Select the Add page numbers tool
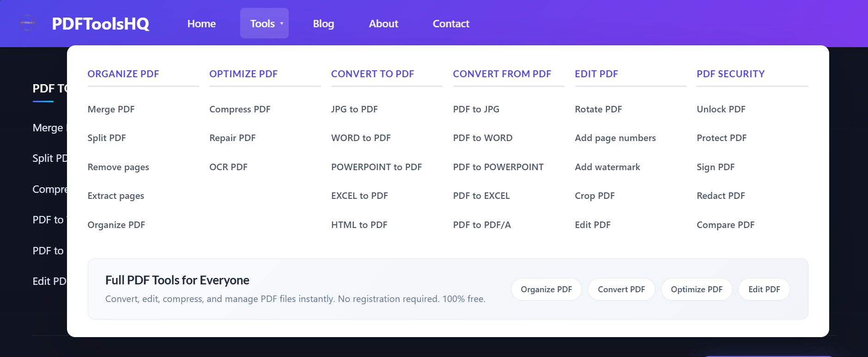Image resolution: width=868 pixels, height=357 pixels. pos(615,138)
